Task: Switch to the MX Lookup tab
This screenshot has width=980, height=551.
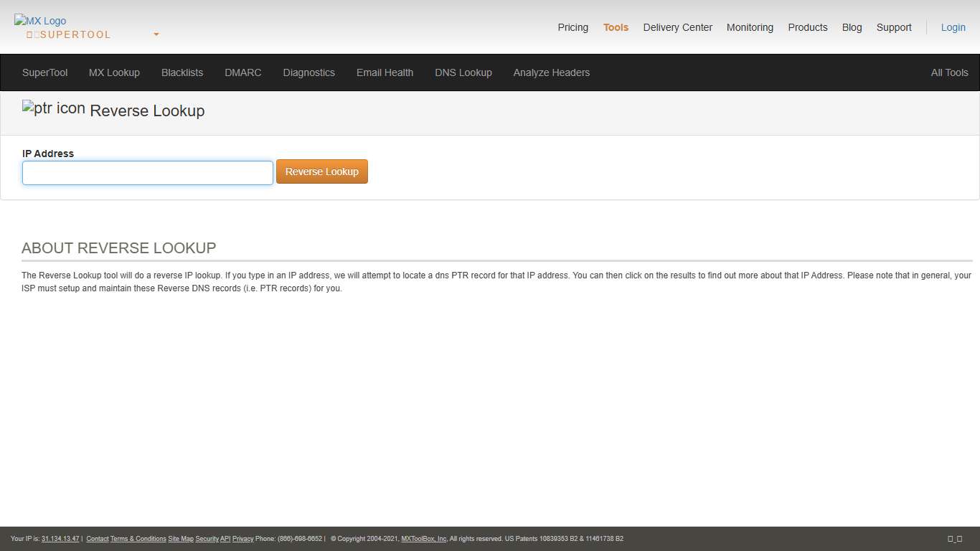Action: click(x=114, y=72)
